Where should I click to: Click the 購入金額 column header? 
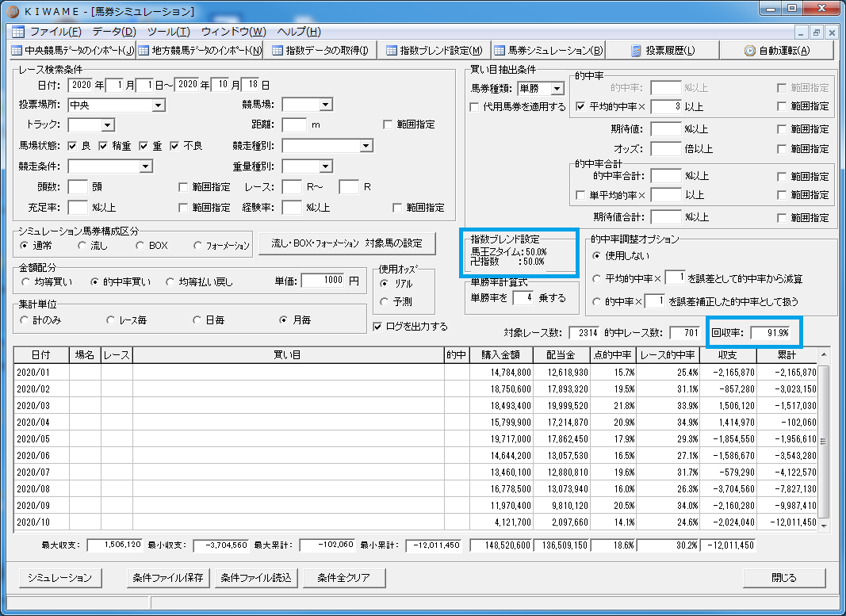pos(500,355)
